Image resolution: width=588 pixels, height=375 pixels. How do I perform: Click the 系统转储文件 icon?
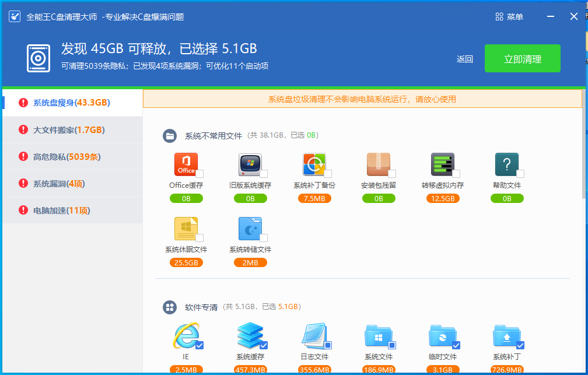(x=251, y=229)
